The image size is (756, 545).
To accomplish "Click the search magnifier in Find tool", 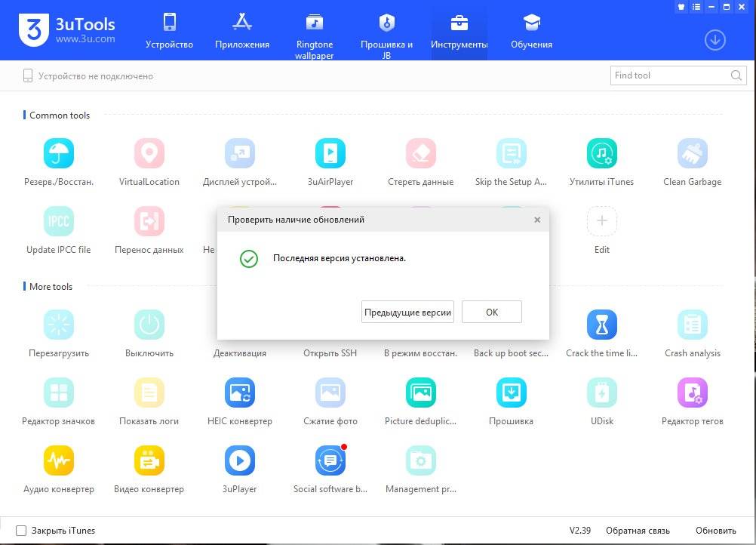I will (x=736, y=75).
